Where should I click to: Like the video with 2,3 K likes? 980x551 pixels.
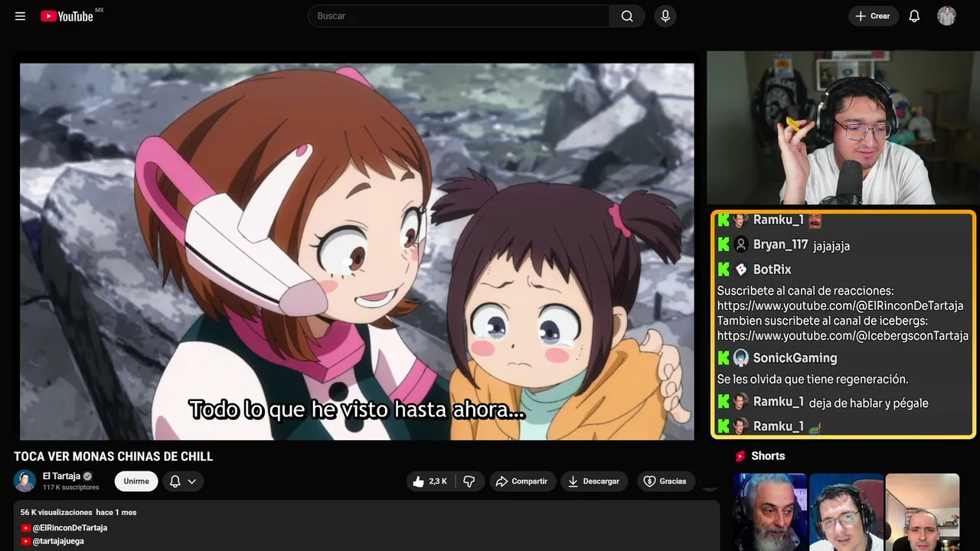430,481
